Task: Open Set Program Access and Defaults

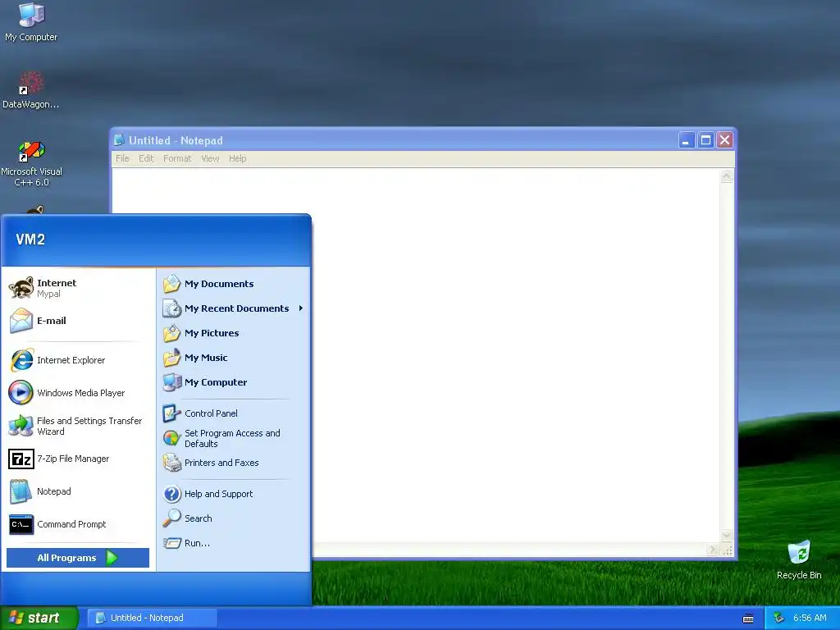Action: [x=234, y=438]
